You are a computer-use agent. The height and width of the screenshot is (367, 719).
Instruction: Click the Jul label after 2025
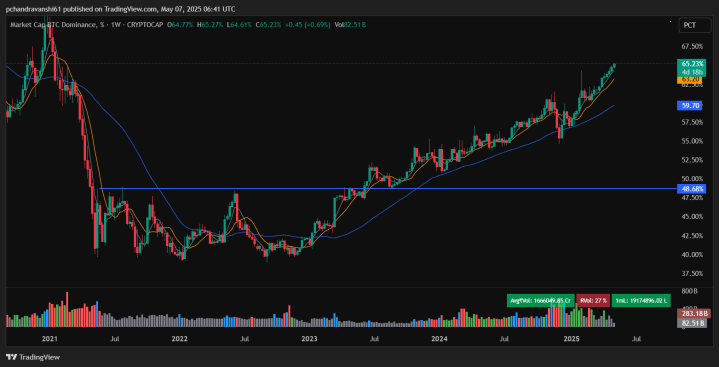636,339
